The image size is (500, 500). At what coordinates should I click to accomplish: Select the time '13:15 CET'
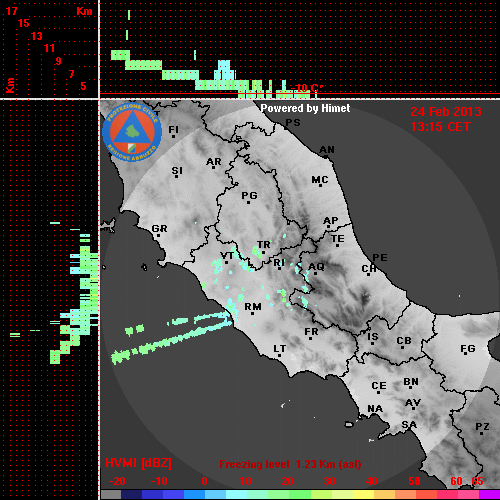tap(440, 127)
